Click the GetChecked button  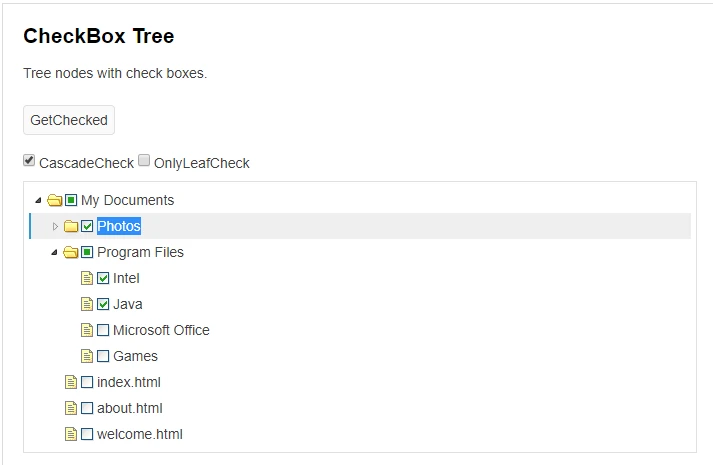pyautogui.click(x=69, y=120)
